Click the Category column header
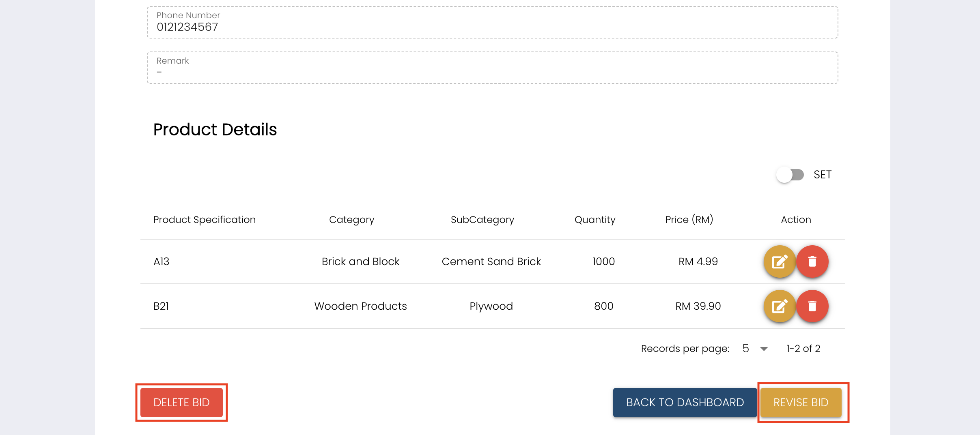Viewport: 980px width, 435px height. [351, 220]
